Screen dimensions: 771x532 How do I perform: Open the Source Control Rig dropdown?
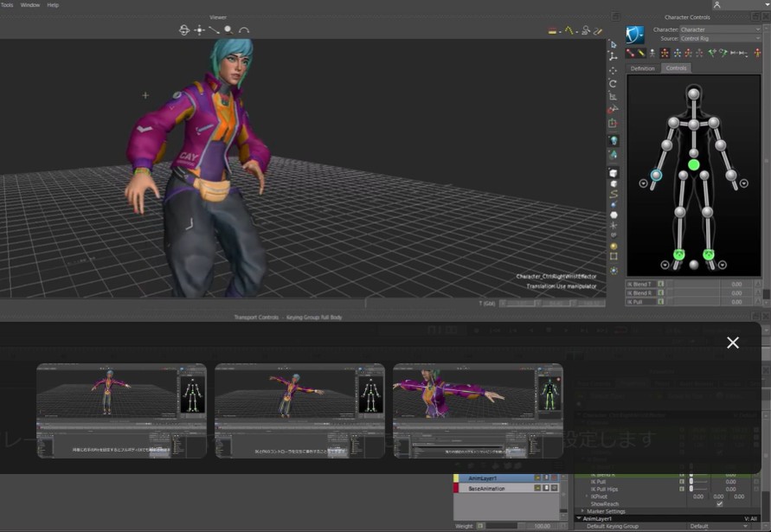[x=720, y=38]
